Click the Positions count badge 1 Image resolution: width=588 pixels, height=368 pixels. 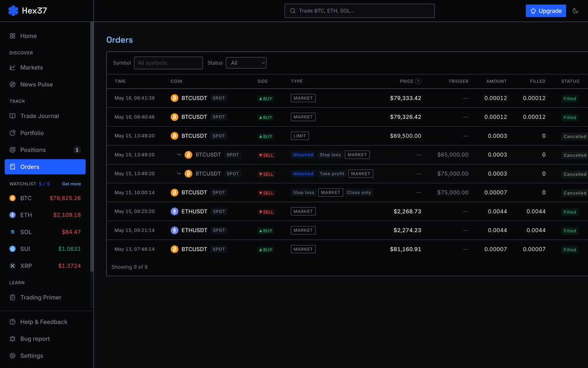pos(77,150)
